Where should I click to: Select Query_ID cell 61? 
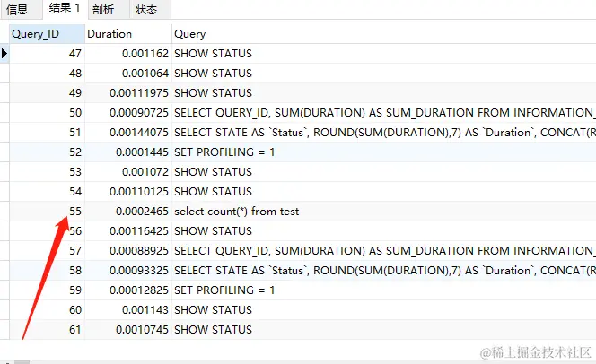(x=48, y=329)
